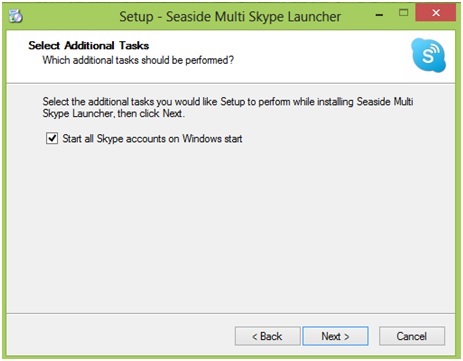Click the "Start all Skype accounts on Windows start" label
463x361 pixels.
[152, 138]
